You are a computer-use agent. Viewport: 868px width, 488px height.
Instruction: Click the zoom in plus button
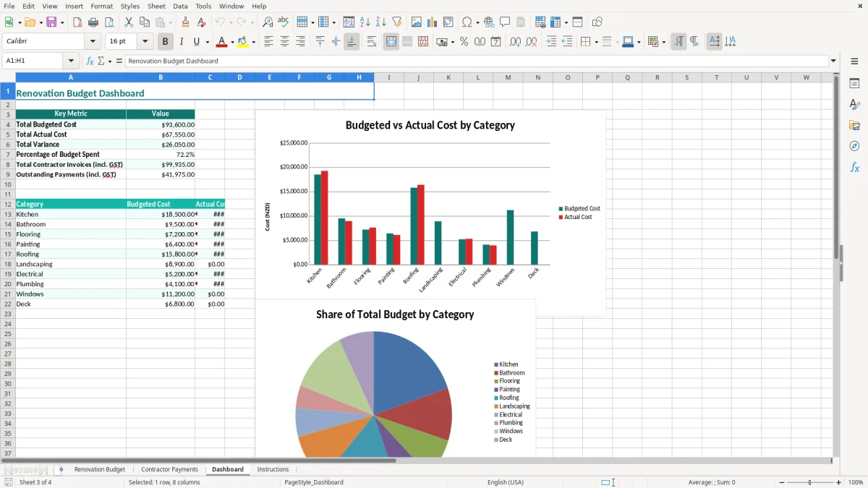[x=839, y=482]
